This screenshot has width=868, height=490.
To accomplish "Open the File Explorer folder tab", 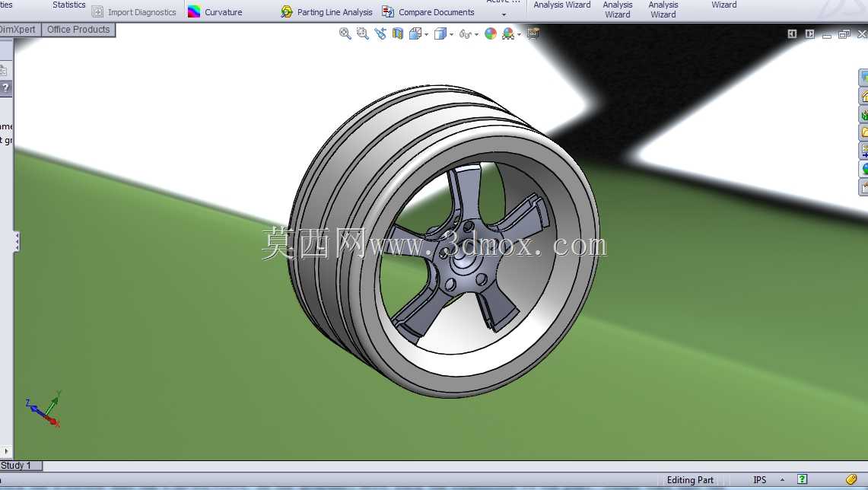I will [x=863, y=132].
